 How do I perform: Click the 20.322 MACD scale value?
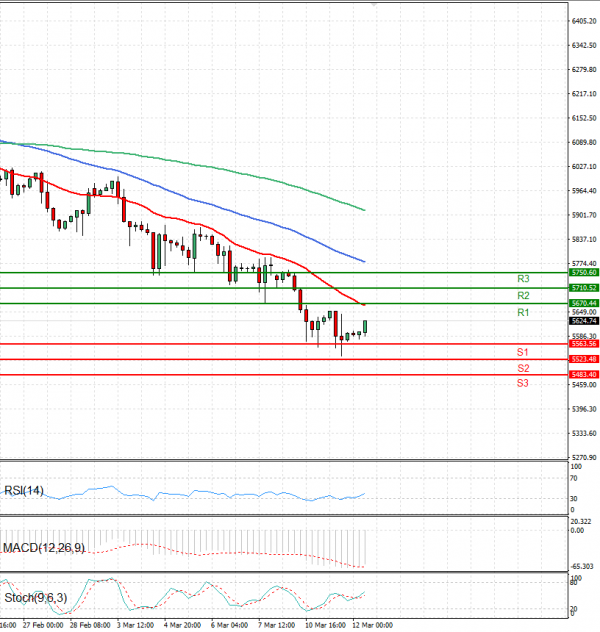coord(581,522)
